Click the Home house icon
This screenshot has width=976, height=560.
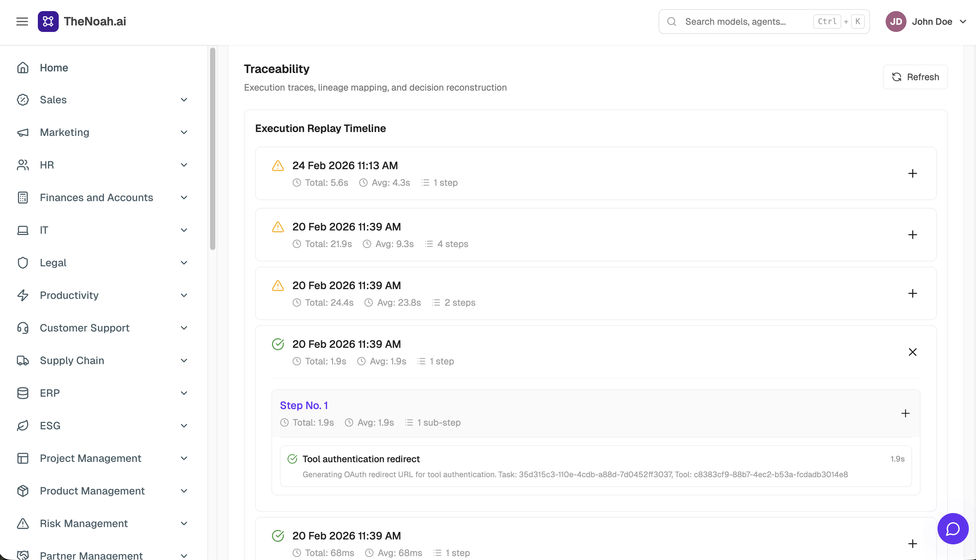(x=23, y=68)
